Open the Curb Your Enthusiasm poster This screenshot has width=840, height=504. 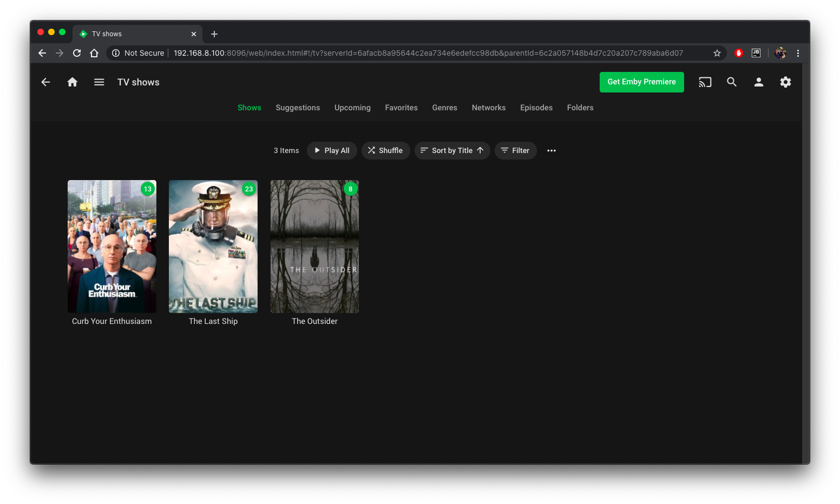[x=112, y=247]
